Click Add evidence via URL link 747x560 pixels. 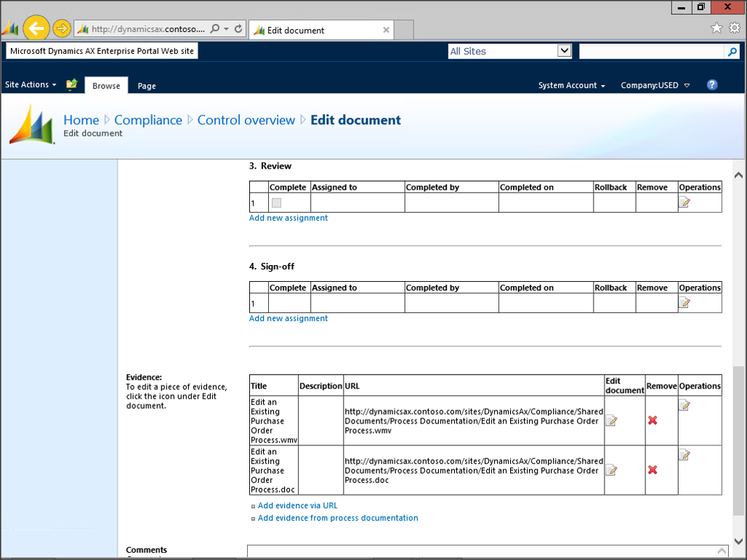pyautogui.click(x=297, y=506)
